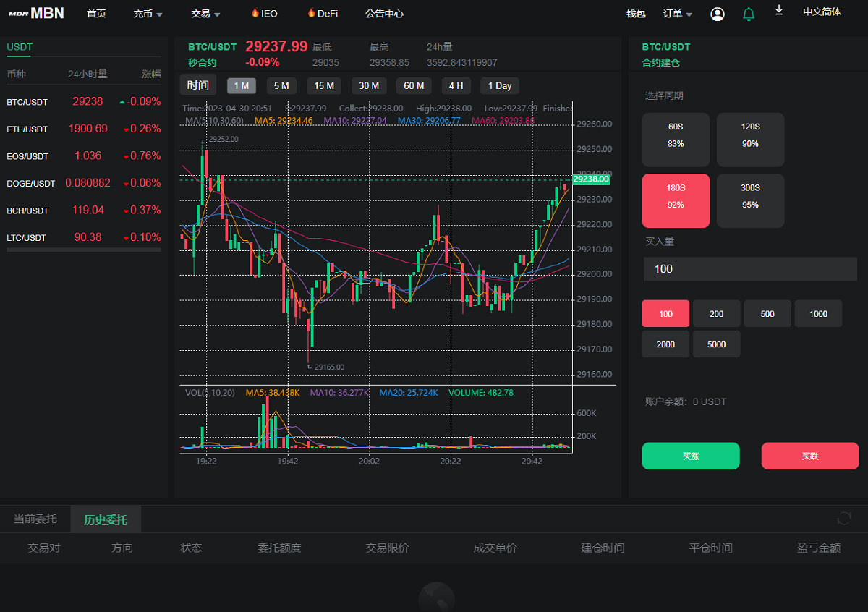Expand the 订单 dropdown menu

[678, 14]
